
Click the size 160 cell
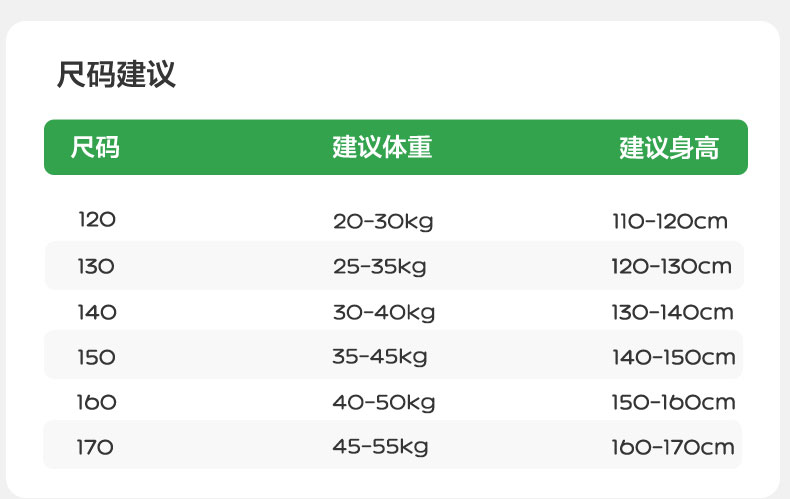point(97,402)
